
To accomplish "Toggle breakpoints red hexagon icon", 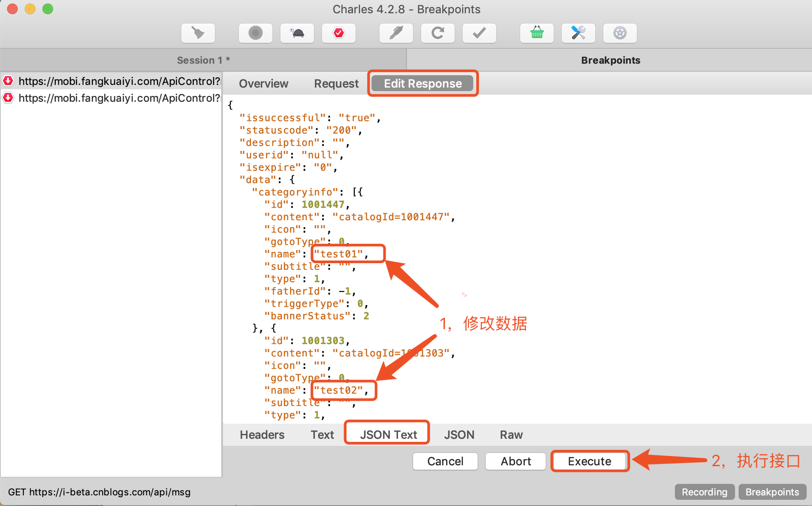I will pyautogui.click(x=338, y=33).
